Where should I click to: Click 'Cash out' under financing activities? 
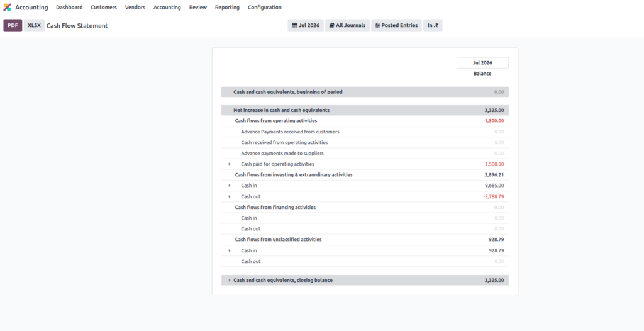pos(250,228)
